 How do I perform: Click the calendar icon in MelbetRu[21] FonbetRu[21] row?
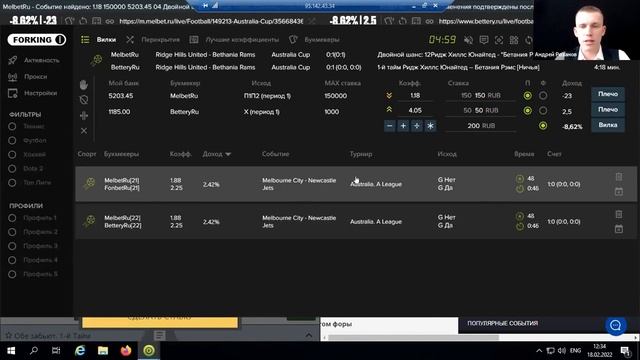[x=619, y=191]
